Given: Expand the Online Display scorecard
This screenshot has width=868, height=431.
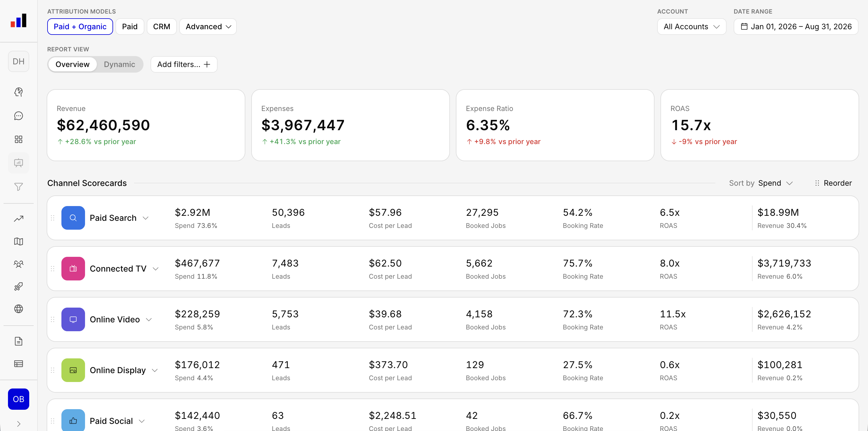Looking at the screenshot, I should pyautogui.click(x=155, y=370).
